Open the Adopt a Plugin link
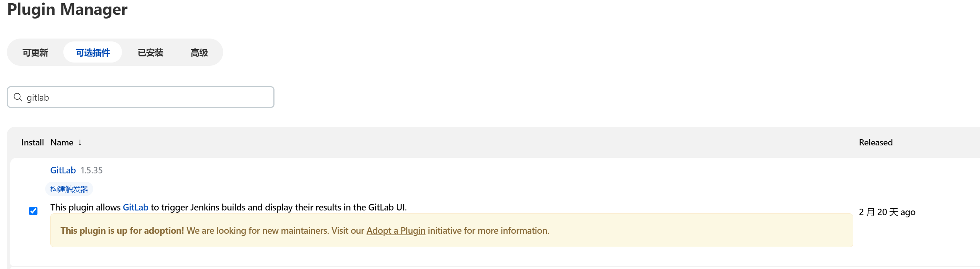The image size is (980, 269). (x=396, y=230)
